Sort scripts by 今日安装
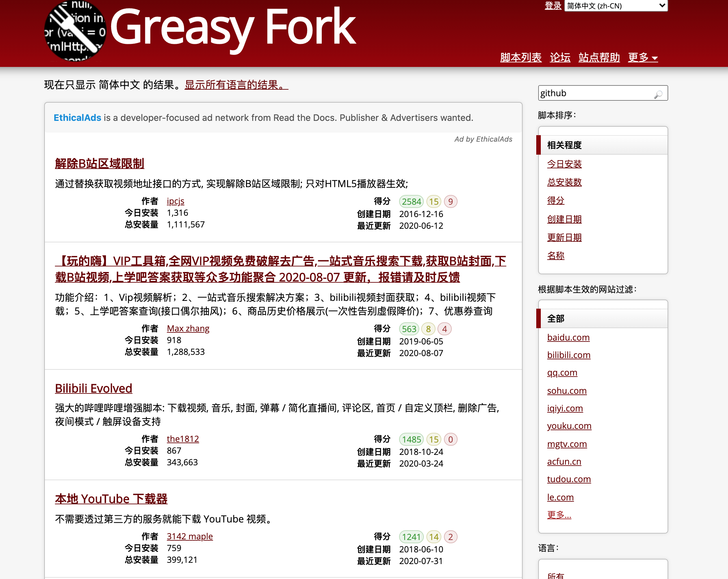This screenshot has height=579, width=728. 564,164
